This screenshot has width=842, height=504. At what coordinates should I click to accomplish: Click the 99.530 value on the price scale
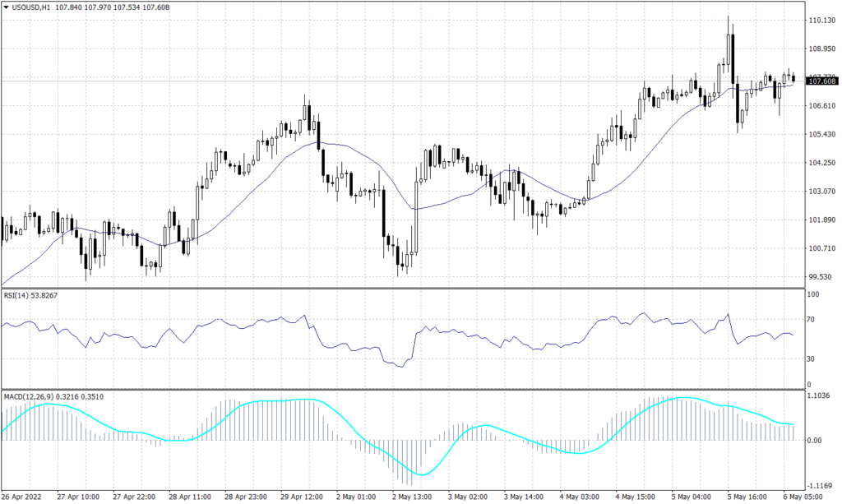(819, 276)
